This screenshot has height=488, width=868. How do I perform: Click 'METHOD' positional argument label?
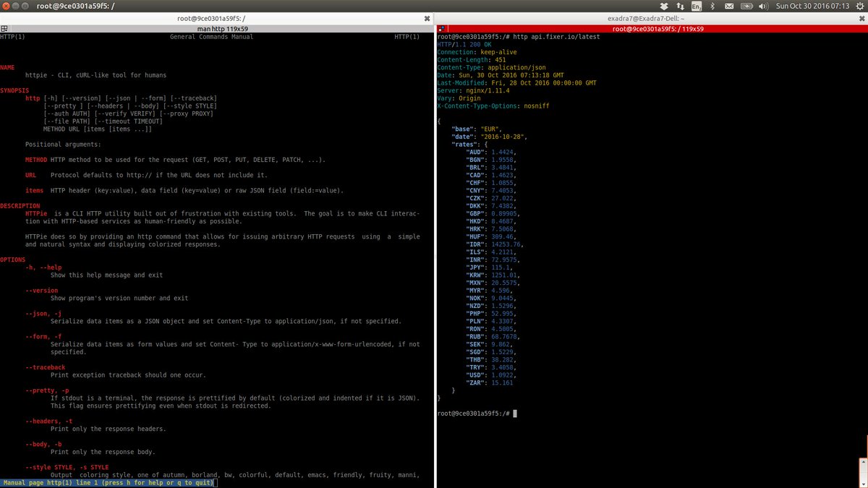[36, 160]
